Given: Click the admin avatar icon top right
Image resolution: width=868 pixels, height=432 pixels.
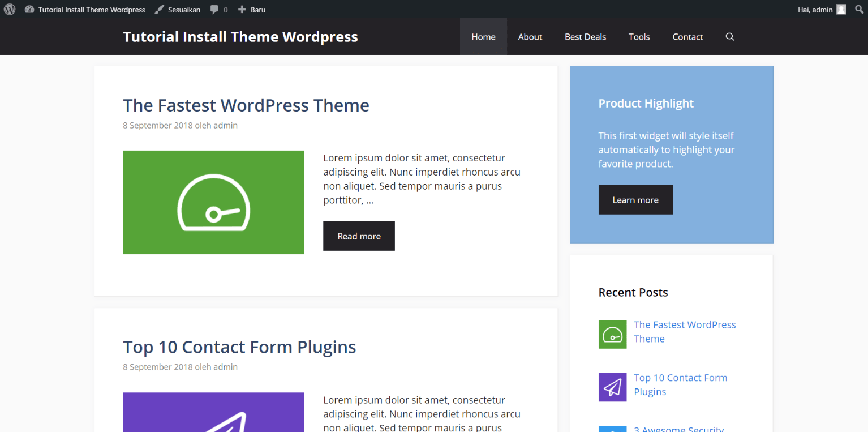Looking at the screenshot, I should 841,9.
